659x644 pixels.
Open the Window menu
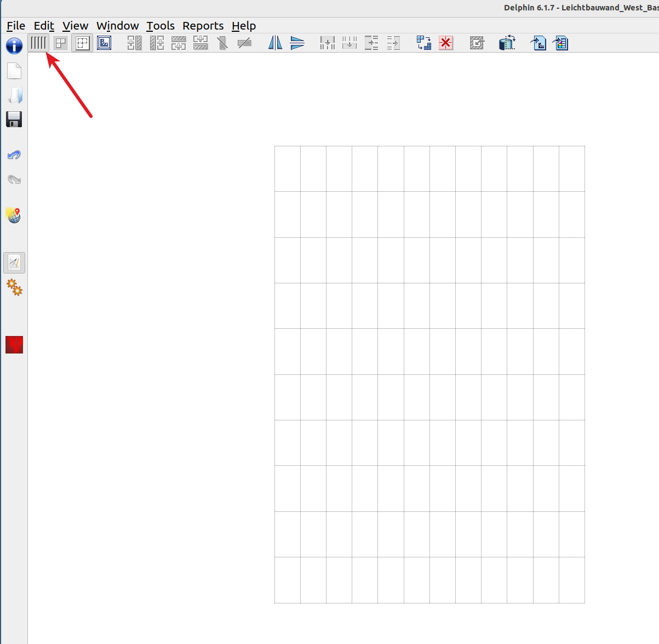tap(118, 26)
